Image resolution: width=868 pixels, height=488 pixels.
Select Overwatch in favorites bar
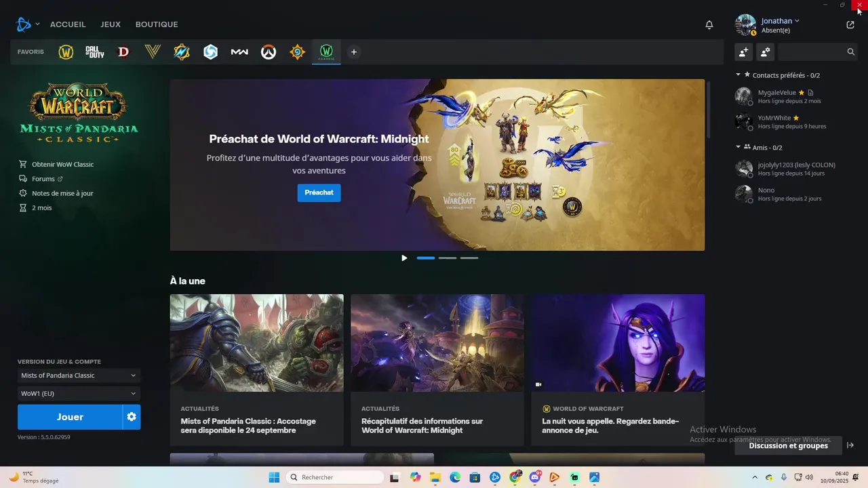point(269,52)
